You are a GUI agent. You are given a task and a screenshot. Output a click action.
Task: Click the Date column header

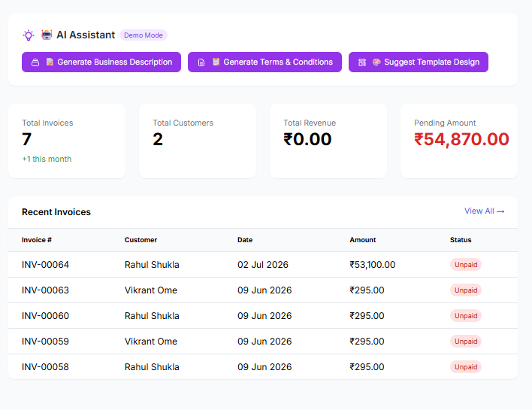(x=245, y=240)
